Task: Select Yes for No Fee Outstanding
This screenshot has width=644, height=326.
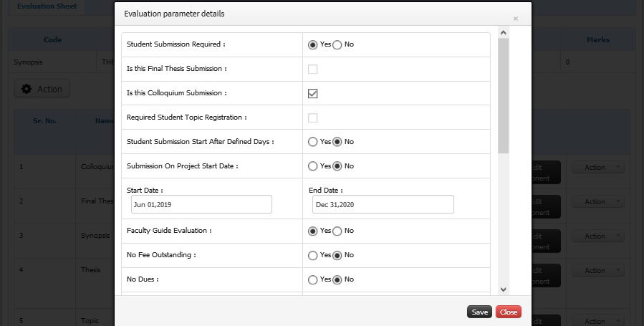Action: coord(312,255)
